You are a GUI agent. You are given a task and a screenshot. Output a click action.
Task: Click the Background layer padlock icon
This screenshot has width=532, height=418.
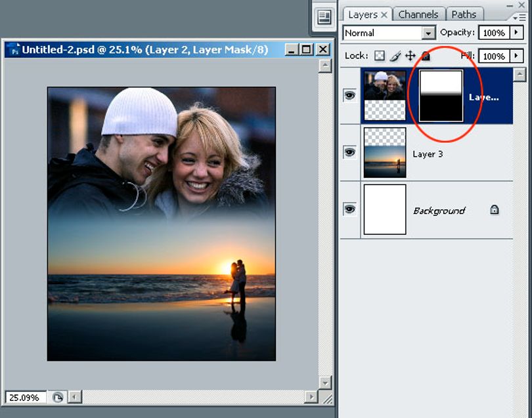495,210
